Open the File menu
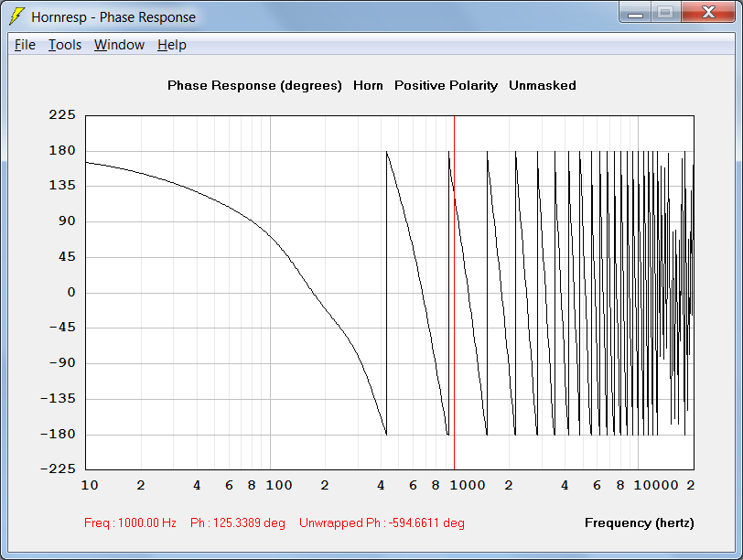The image size is (743, 560). [25, 45]
